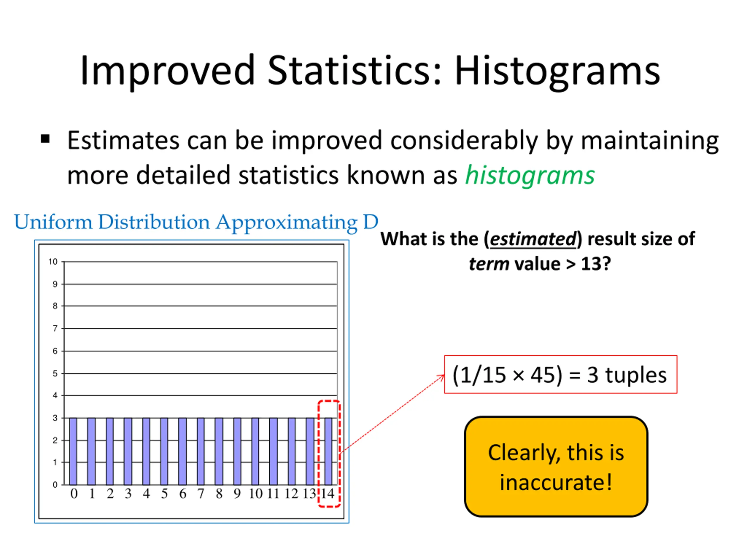Click the y-axis label "10" at the top

pyautogui.click(x=53, y=262)
